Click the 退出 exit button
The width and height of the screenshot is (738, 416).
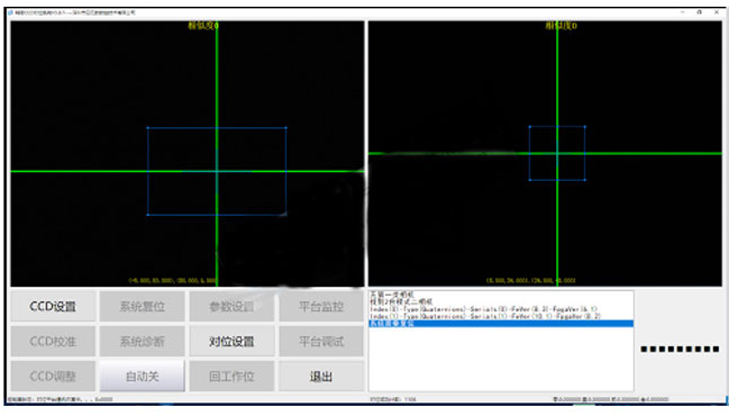[x=320, y=376]
